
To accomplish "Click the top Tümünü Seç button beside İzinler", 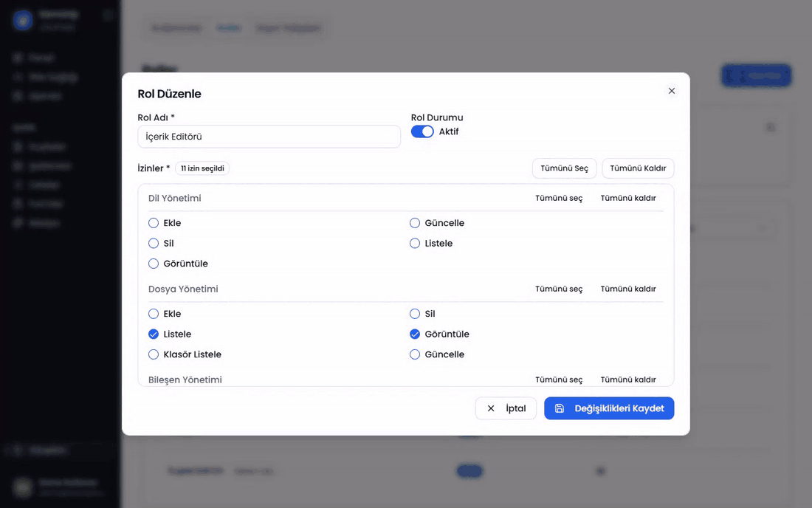I will coord(565,168).
